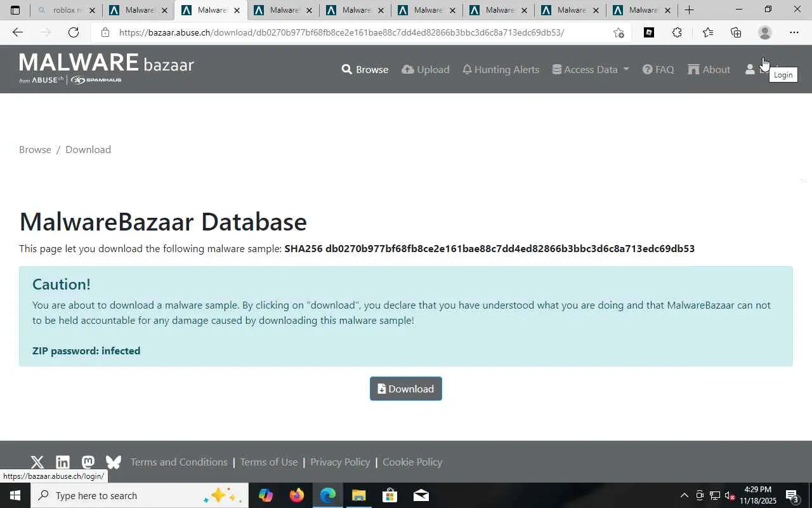Image resolution: width=812 pixels, height=508 pixels.
Task: Reload the current page
Action: (74, 32)
